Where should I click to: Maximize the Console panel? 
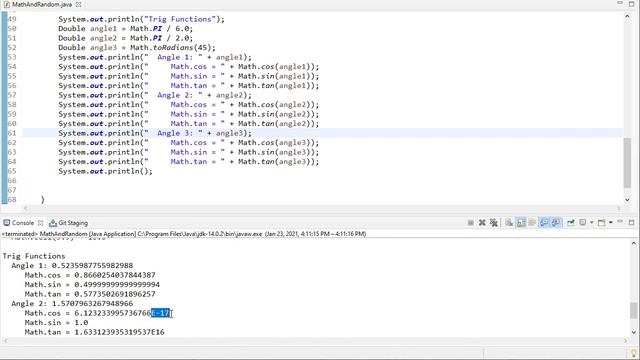631,222
